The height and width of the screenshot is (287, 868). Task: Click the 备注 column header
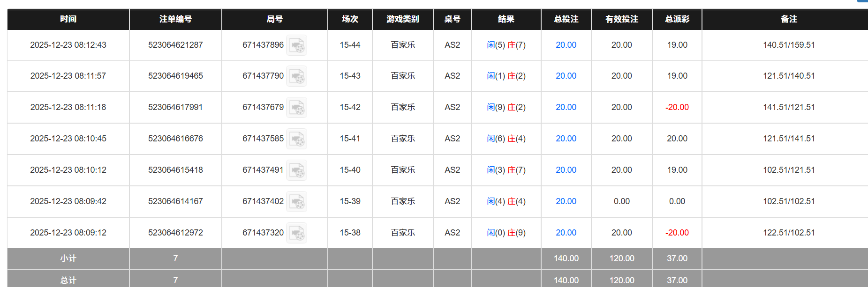tap(789, 19)
